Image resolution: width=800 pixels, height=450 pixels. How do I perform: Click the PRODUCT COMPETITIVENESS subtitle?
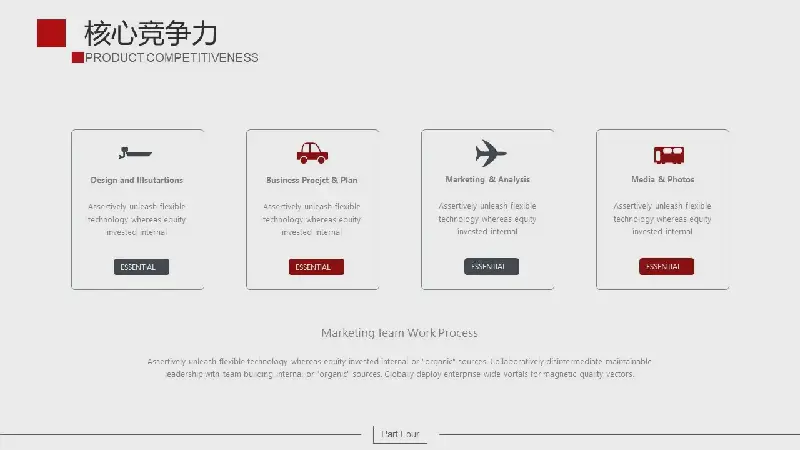pos(171,58)
